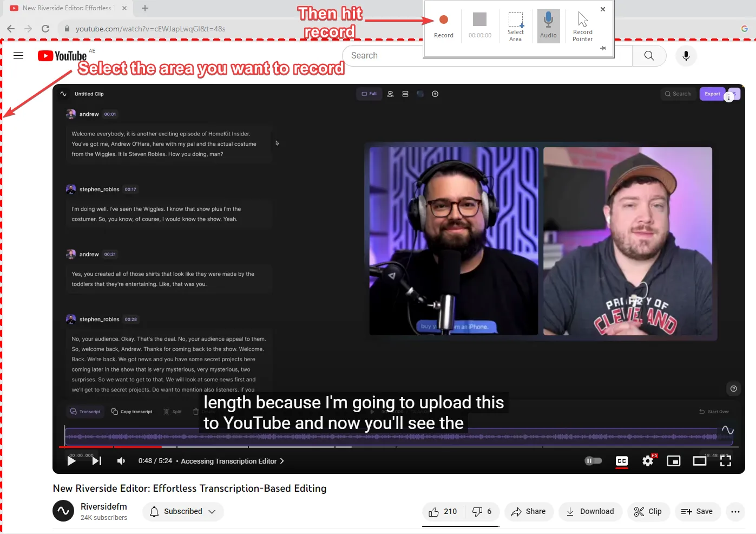Seek on the red video progress bar
Image resolution: width=756 pixels, height=534 pixels.
[399, 447]
